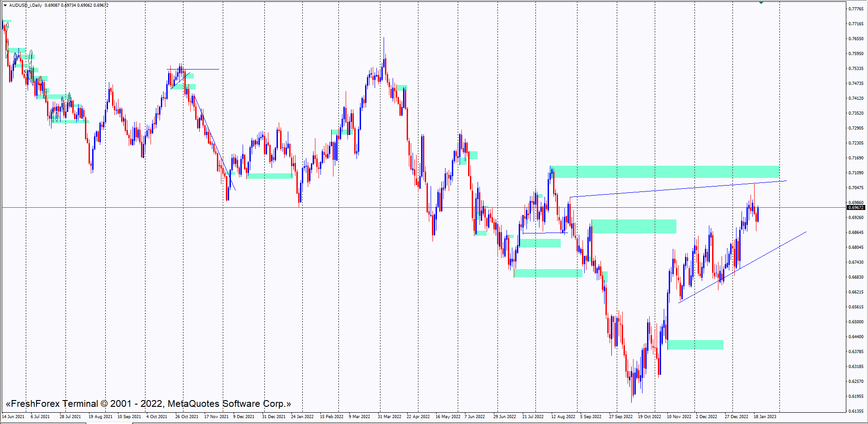Click the large green zone near 0.71090

click(665, 172)
